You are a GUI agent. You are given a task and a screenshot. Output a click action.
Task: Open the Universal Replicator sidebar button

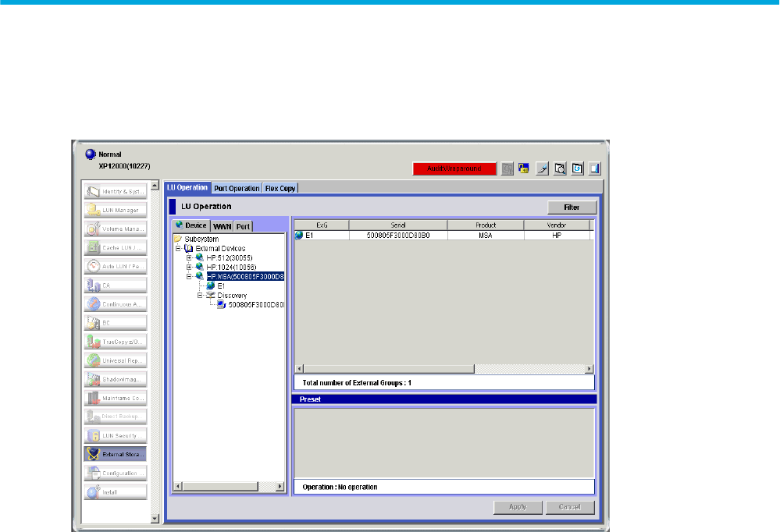point(115,360)
